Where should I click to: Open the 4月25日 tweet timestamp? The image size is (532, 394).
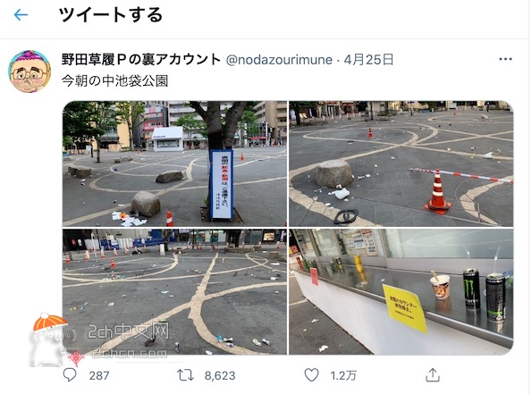pos(368,60)
